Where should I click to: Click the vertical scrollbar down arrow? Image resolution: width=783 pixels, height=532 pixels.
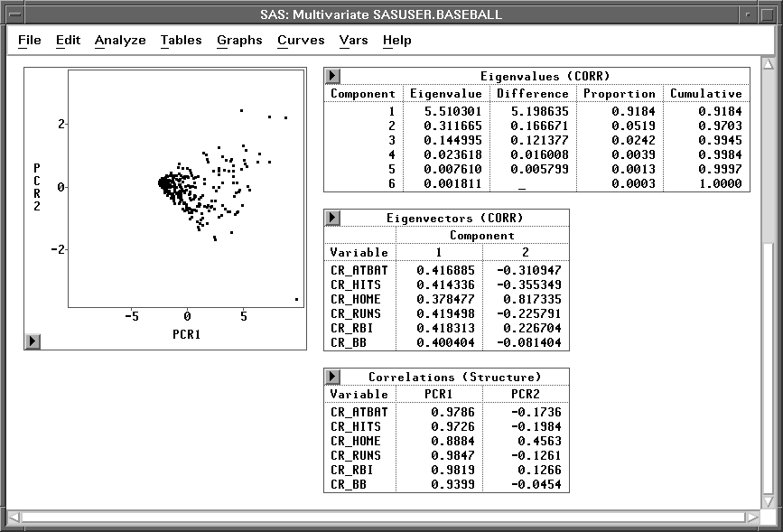pos(769,500)
